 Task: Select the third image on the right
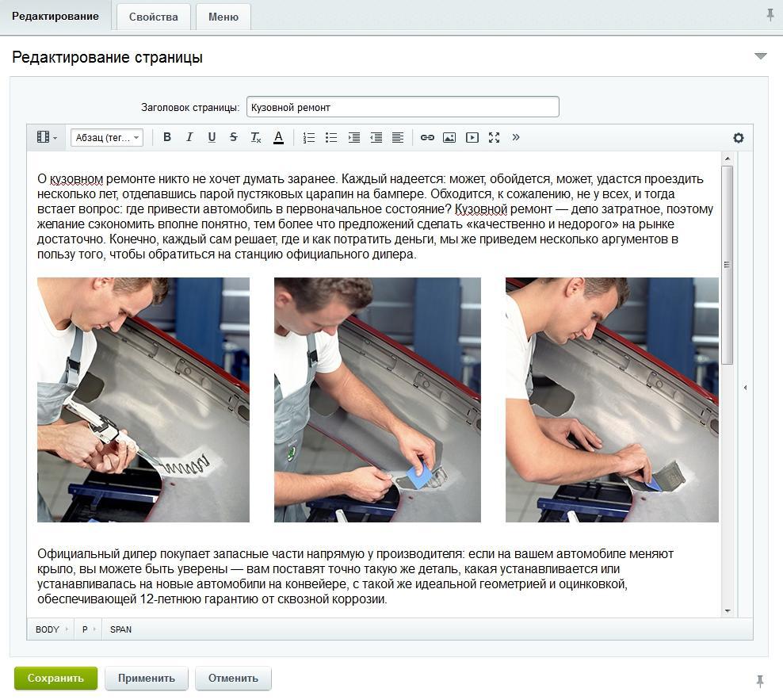[613, 400]
